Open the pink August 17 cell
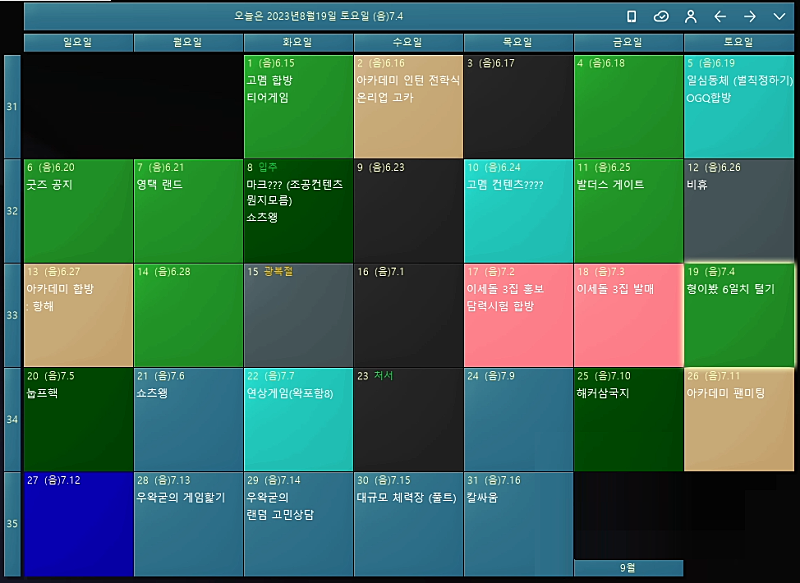Image resolution: width=800 pixels, height=583 pixels. pyautogui.click(x=518, y=315)
